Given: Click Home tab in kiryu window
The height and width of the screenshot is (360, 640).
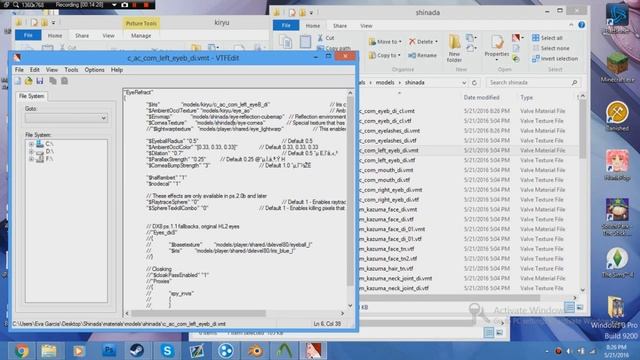Looking at the screenshot, I should pyautogui.click(x=55, y=36).
